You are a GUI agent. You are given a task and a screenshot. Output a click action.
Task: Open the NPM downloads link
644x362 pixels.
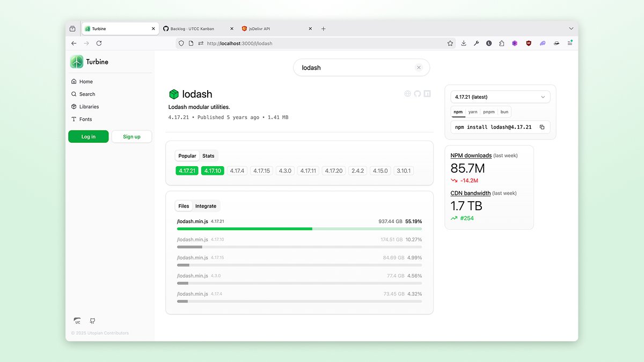tap(471, 156)
